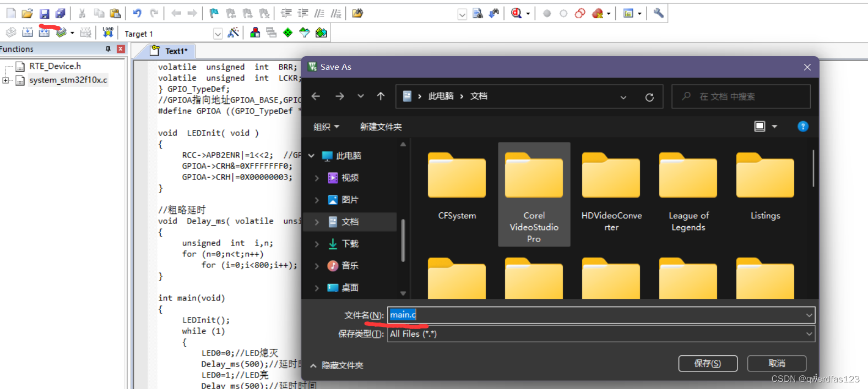
Task: Expand system_stm32f10x.c tree node
Action: pyautogui.click(x=6, y=80)
